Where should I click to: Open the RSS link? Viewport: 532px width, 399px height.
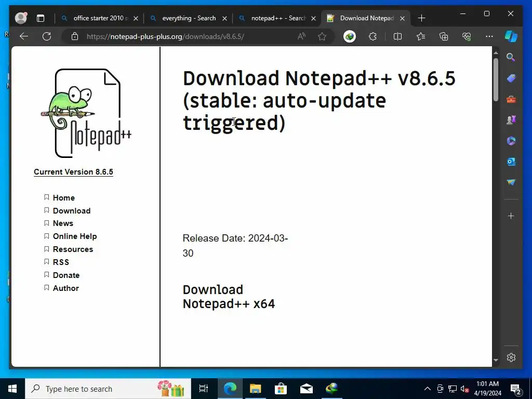[61, 262]
